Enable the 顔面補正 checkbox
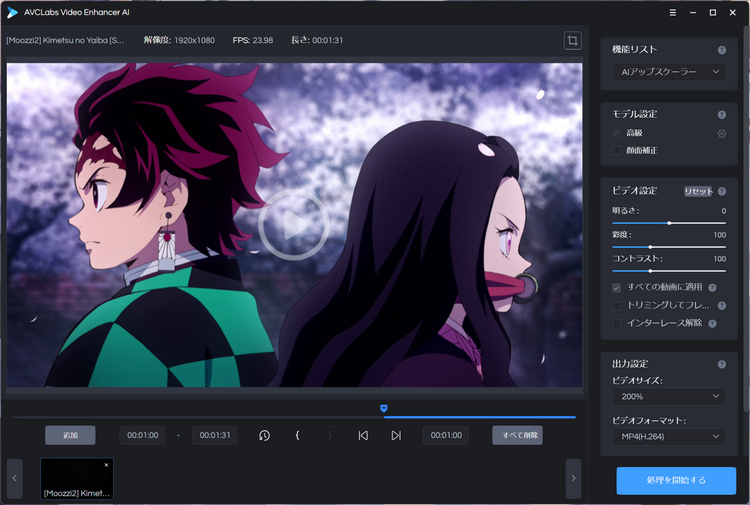The height and width of the screenshot is (505, 750). [617, 151]
